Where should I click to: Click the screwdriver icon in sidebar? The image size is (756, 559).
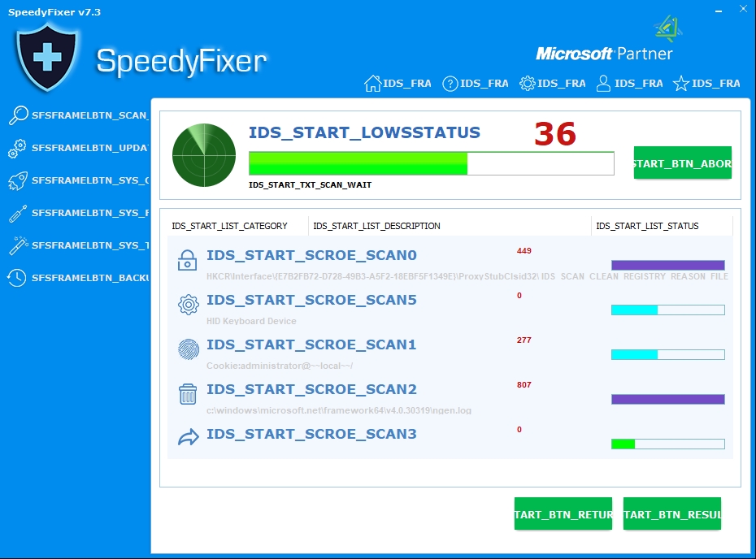tap(18, 214)
